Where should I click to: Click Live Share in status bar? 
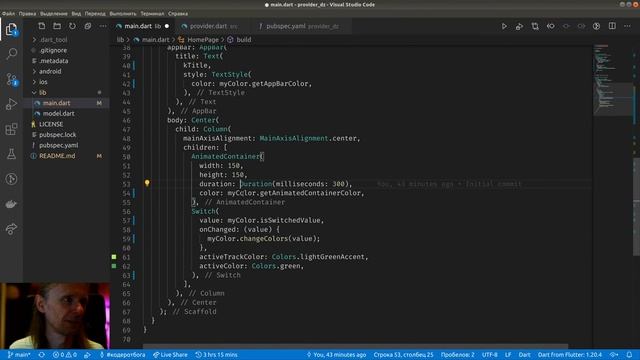point(170,355)
